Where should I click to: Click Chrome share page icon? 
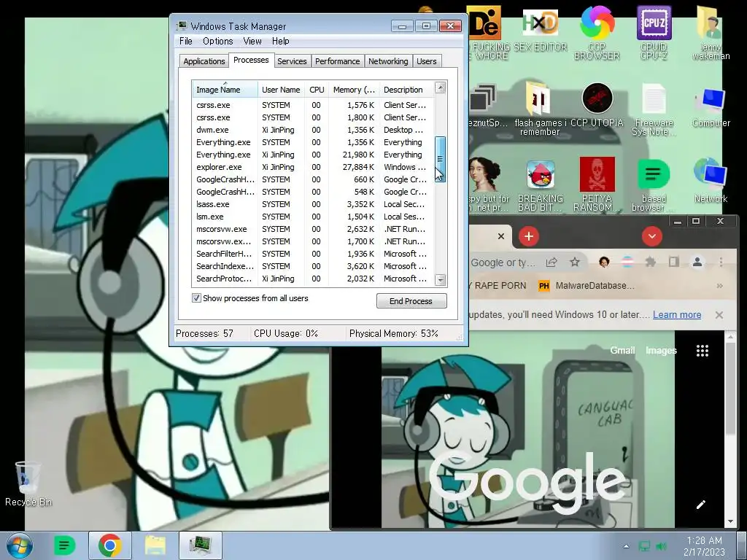click(551, 262)
